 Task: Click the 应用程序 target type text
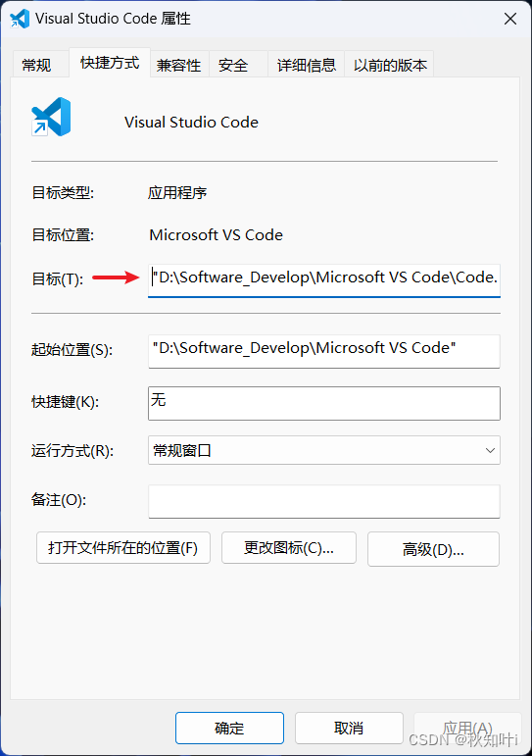pyautogui.click(x=177, y=193)
